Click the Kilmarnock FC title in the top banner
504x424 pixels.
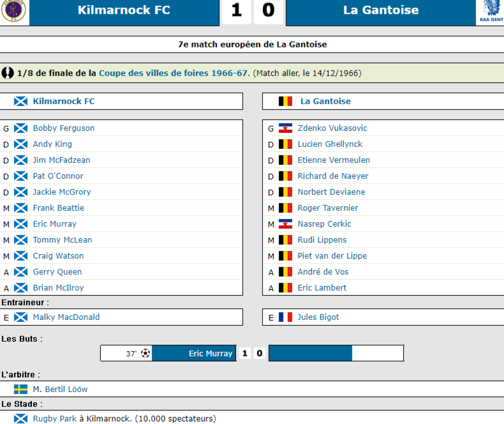(x=124, y=10)
